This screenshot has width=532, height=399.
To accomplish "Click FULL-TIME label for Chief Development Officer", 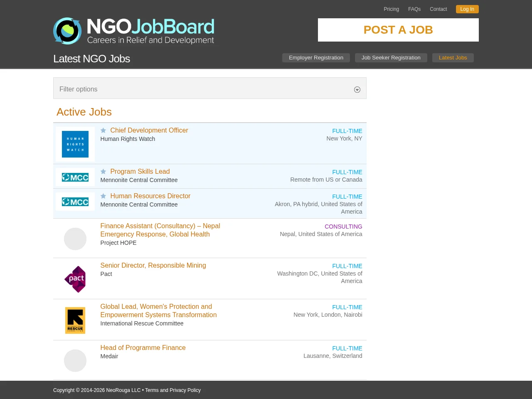I will (x=347, y=131).
